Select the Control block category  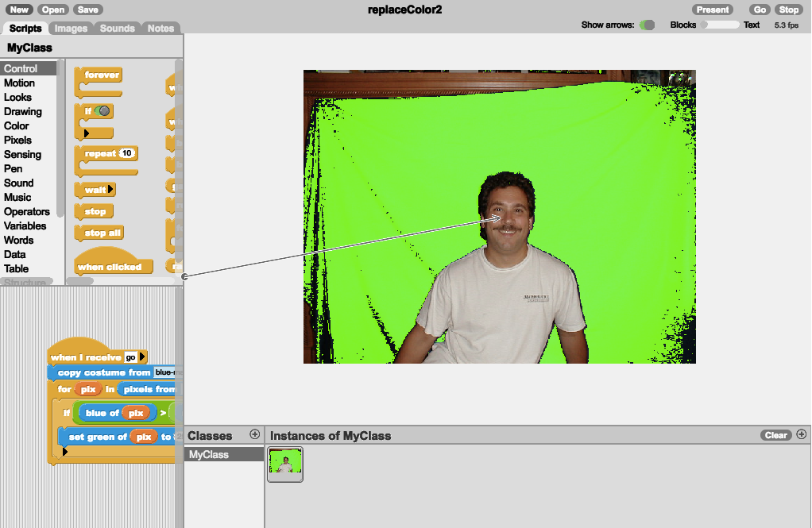(29, 68)
